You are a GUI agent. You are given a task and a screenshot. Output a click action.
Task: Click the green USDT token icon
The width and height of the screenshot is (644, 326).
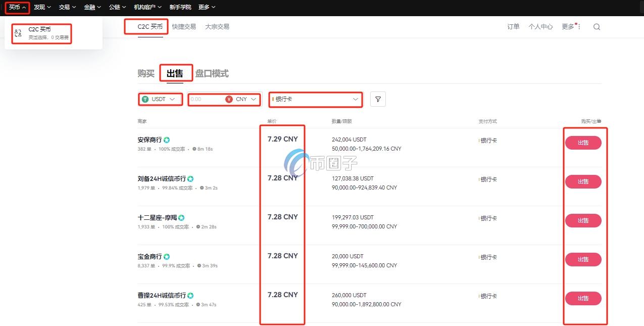coord(145,99)
